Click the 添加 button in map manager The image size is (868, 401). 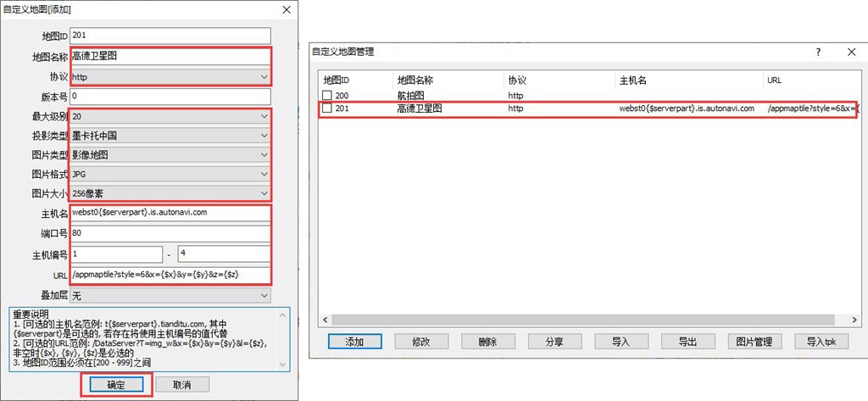tap(355, 342)
